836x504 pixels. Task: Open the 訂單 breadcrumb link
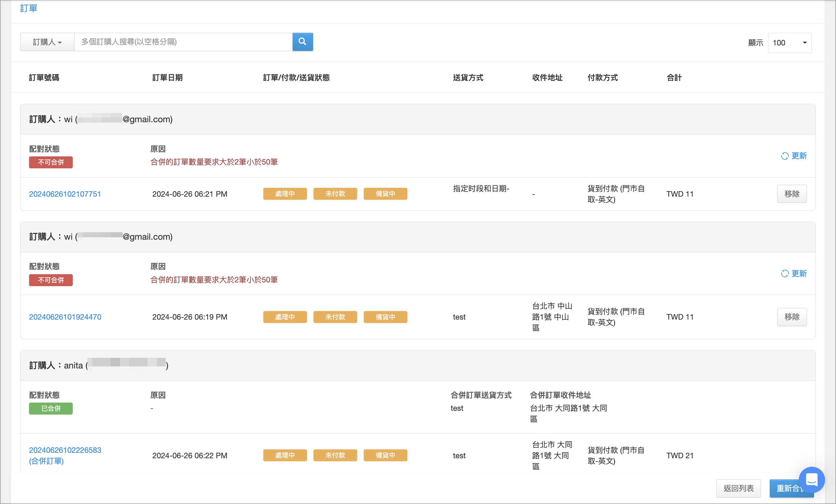[x=29, y=8]
